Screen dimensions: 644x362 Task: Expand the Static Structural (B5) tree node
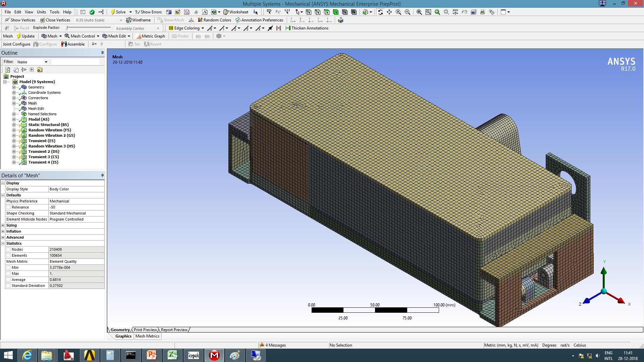tap(14, 125)
